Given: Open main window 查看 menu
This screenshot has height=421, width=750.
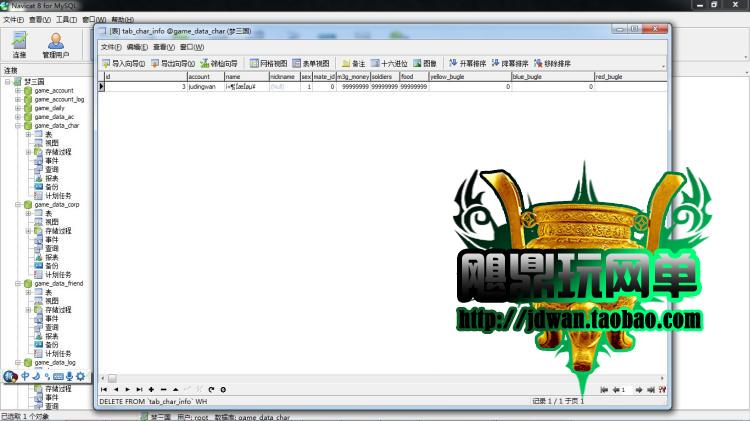Looking at the screenshot, I should click(40, 20).
